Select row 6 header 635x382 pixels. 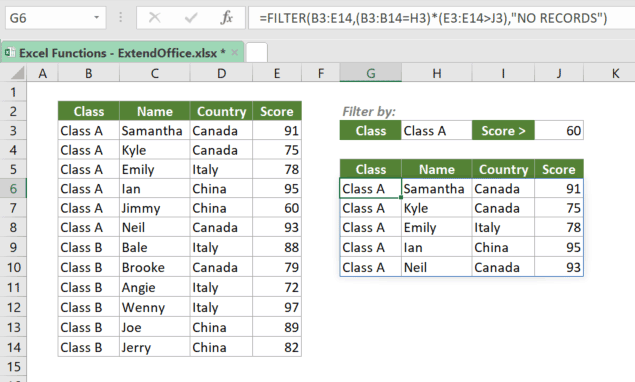pyautogui.click(x=13, y=188)
